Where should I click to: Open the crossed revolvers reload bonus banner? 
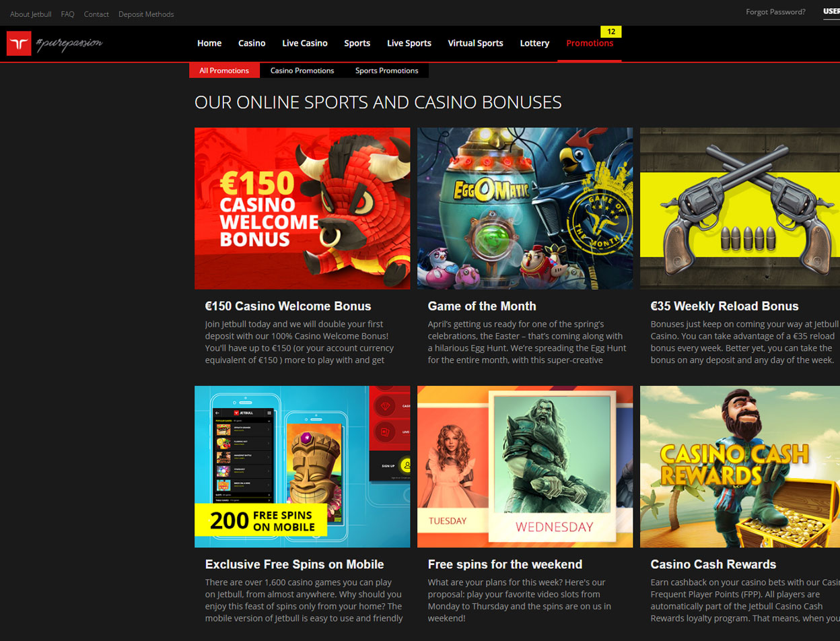pos(740,209)
